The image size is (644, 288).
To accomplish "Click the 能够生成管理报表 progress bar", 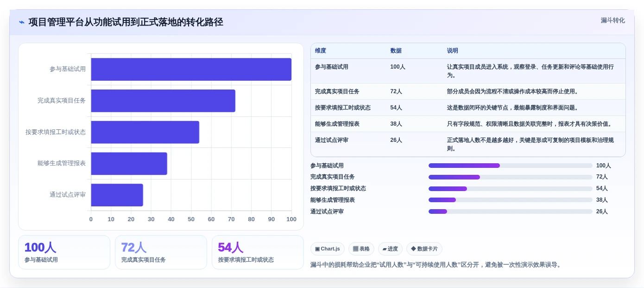I will coord(511,200).
